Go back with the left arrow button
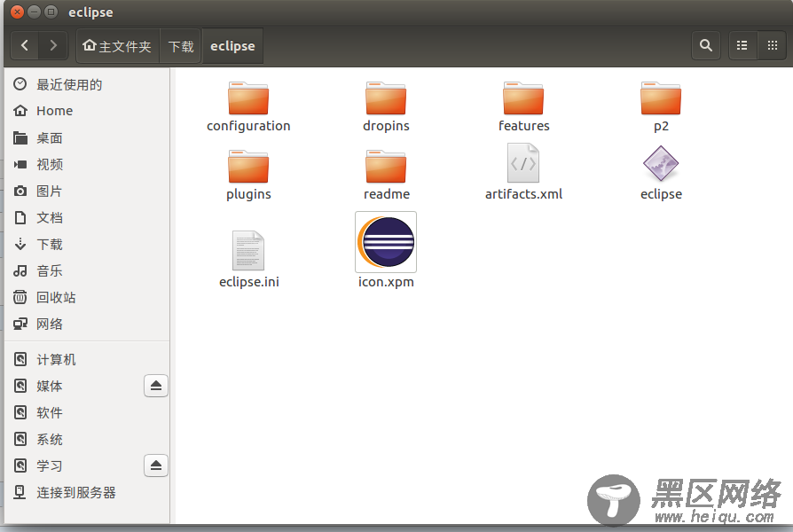 [24, 45]
